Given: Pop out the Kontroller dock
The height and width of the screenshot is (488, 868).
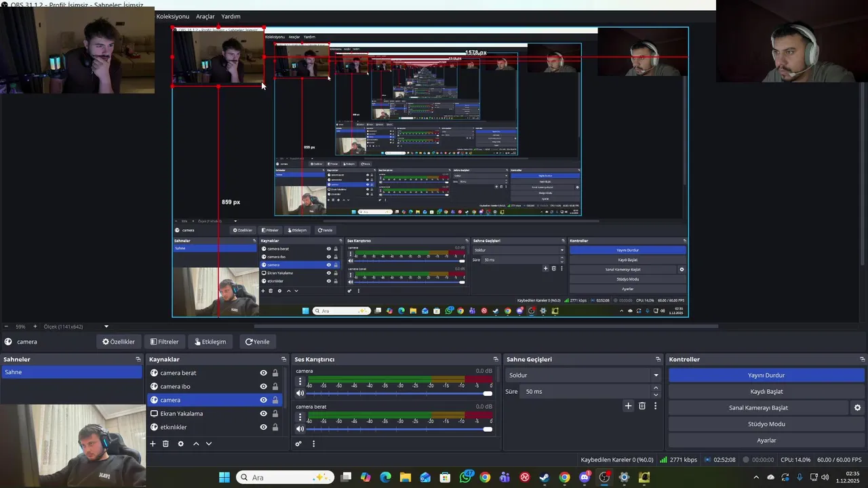Looking at the screenshot, I should pyautogui.click(x=863, y=359).
